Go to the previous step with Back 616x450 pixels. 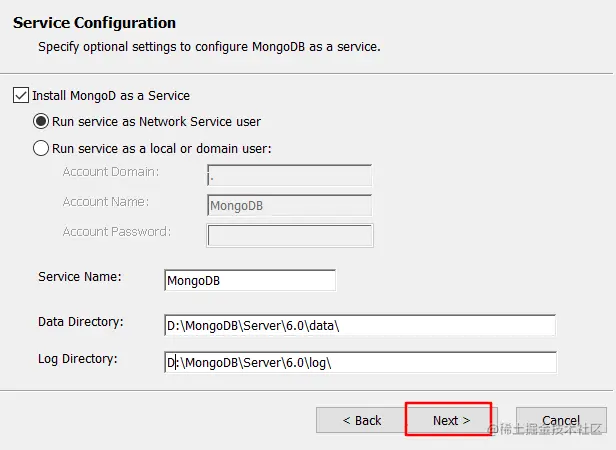tap(361, 420)
